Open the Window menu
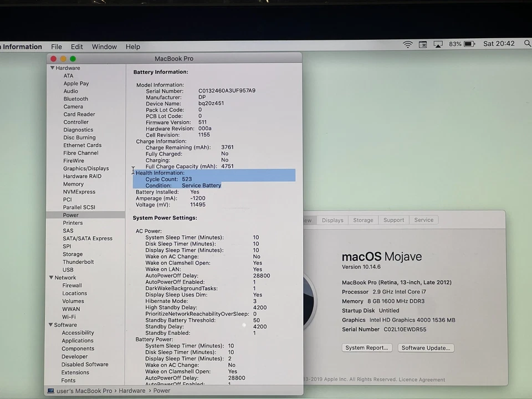Viewport: 532px width, 399px height. [x=104, y=47]
